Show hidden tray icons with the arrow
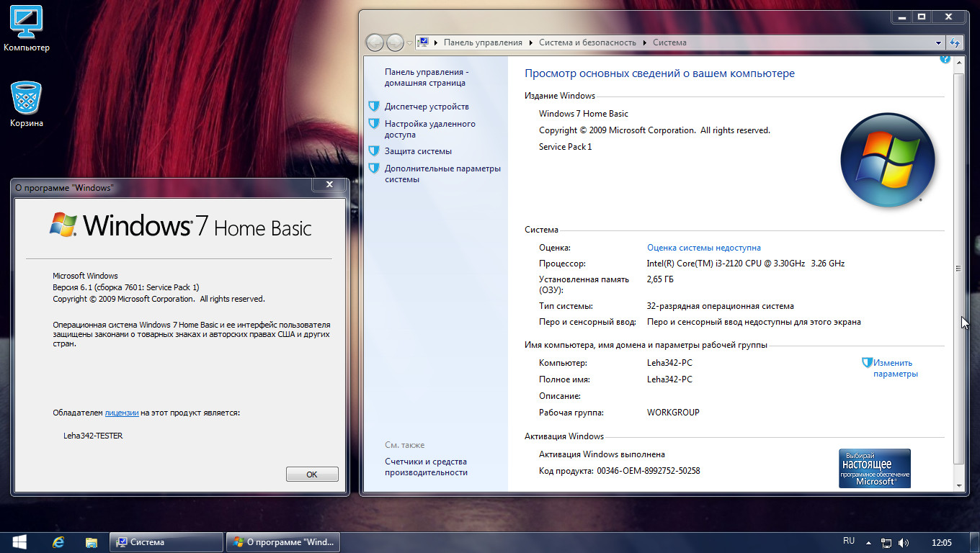The width and height of the screenshot is (980, 553). click(869, 542)
